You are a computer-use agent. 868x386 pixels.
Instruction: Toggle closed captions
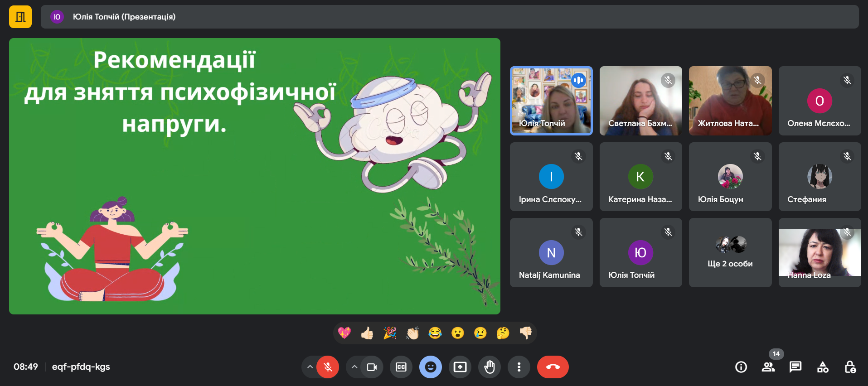pyautogui.click(x=401, y=367)
